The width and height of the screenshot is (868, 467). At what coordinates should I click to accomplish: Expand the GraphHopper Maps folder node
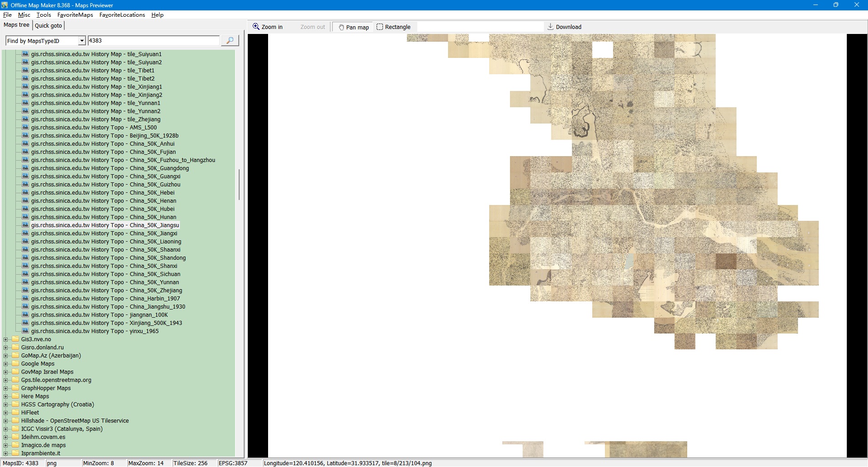pos(6,388)
